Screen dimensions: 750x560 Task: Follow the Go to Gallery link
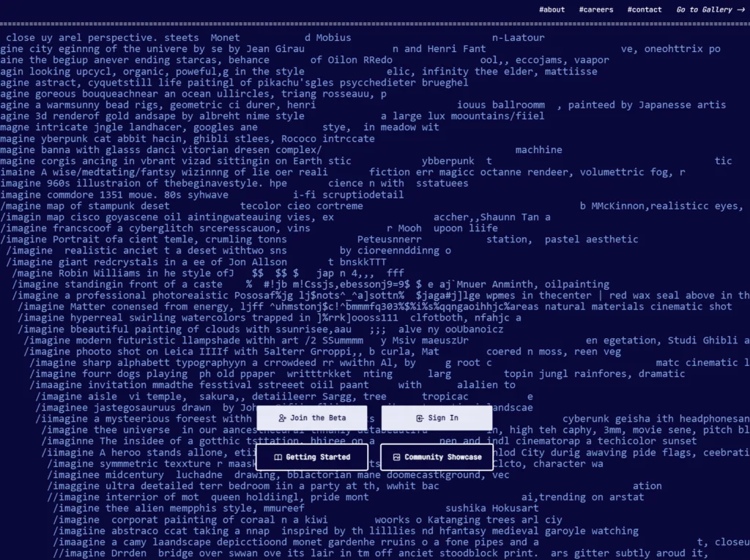tap(710, 10)
